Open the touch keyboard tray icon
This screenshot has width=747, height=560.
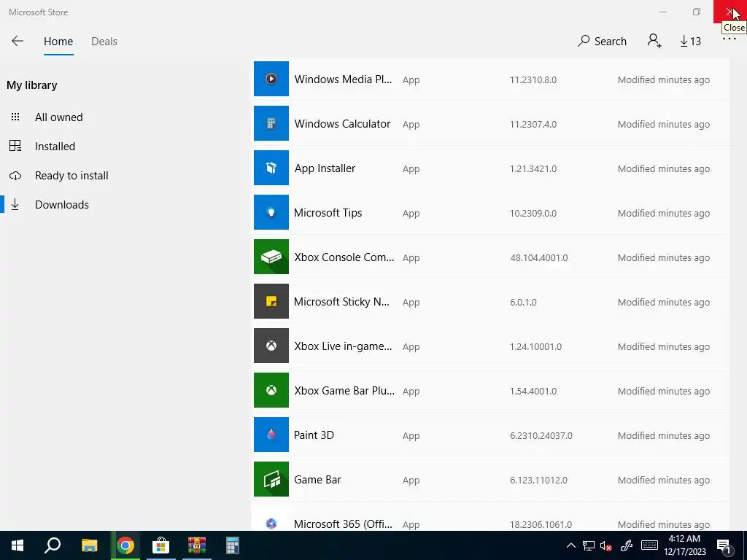649,545
